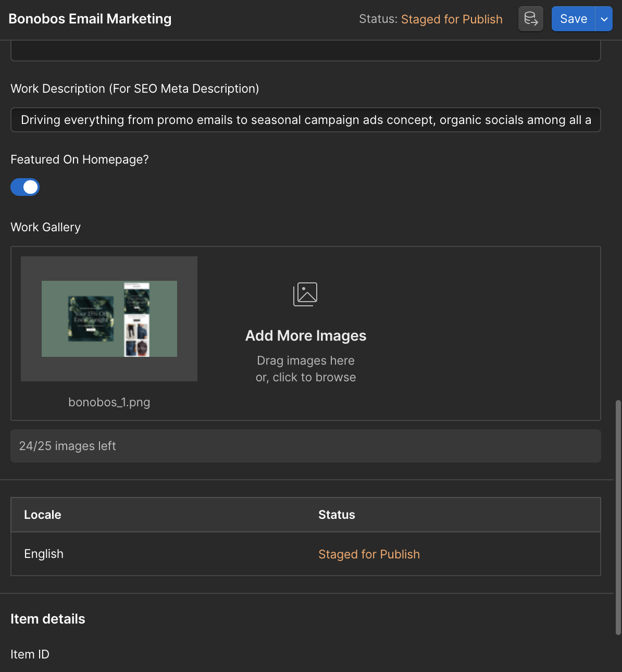The width and height of the screenshot is (622, 672).
Task: Click the Locale column header
Action: tap(43, 515)
